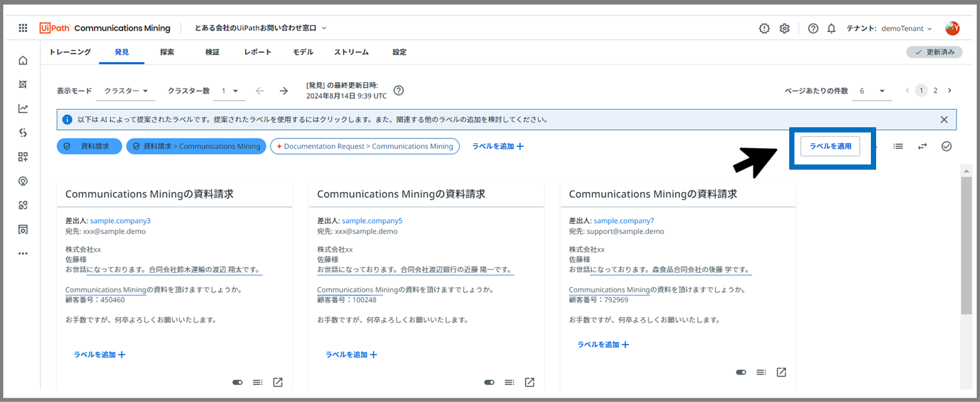Click the UiPath Communications Mining logo

105,28
